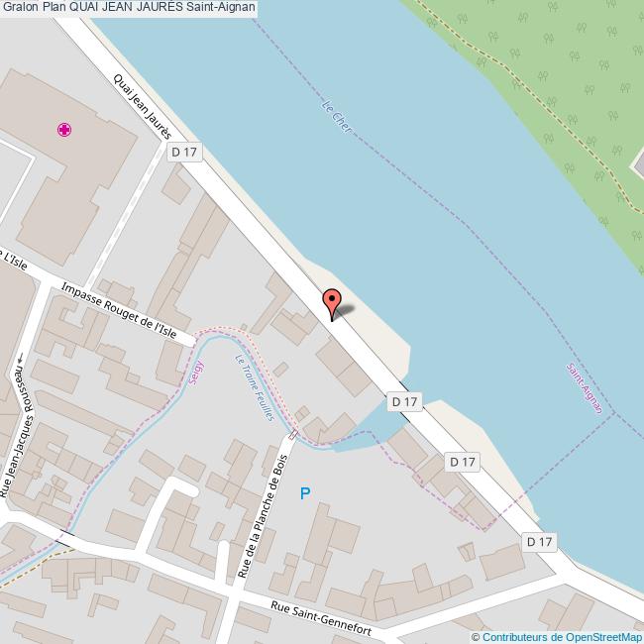Click the Le Cher river label
The height and width of the screenshot is (644, 644).
click(x=337, y=117)
